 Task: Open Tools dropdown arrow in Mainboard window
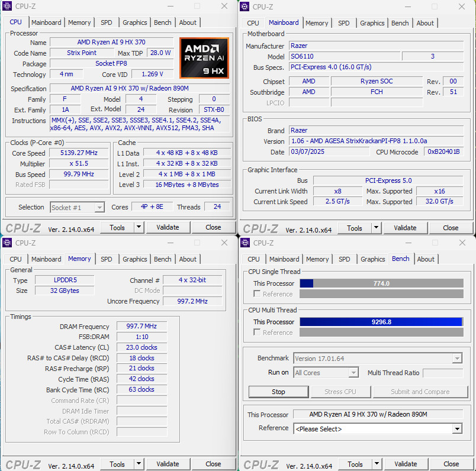[x=376, y=228]
